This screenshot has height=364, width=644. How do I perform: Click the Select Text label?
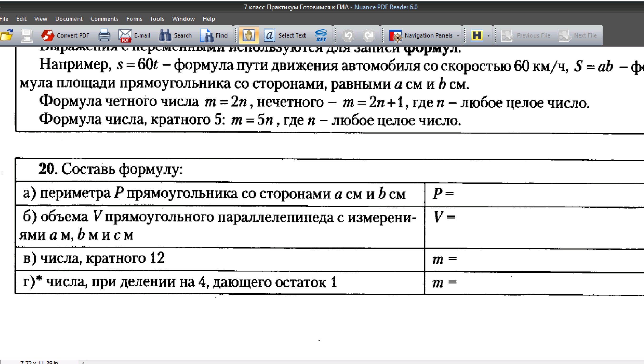pyautogui.click(x=292, y=35)
